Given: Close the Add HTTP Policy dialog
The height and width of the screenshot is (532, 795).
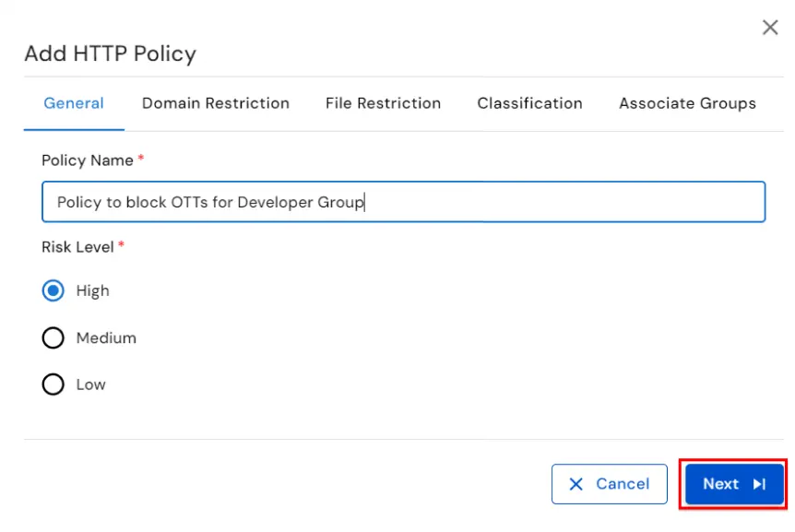Looking at the screenshot, I should tap(770, 27).
